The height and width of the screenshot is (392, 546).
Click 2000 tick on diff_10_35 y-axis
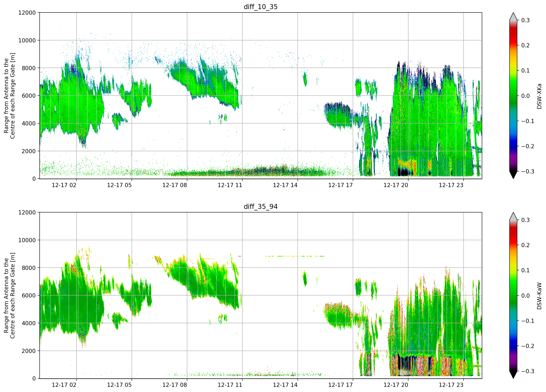[x=29, y=151]
